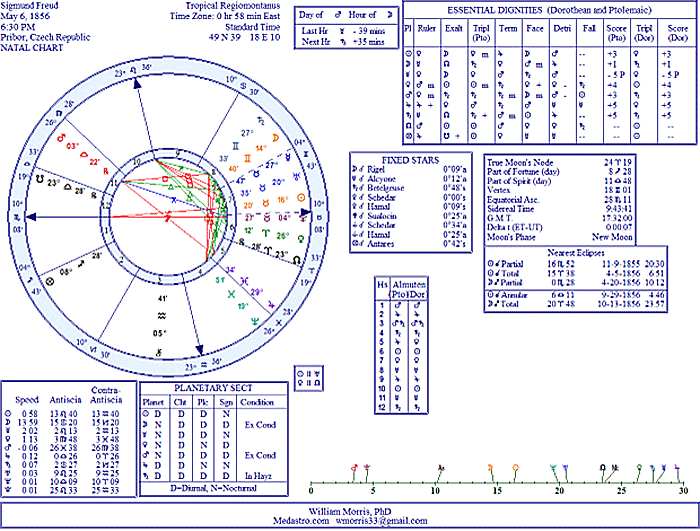The image size is (700, 531).
Task: Click the Moon marker on the degree strip
Action: (x=490, y=468)
